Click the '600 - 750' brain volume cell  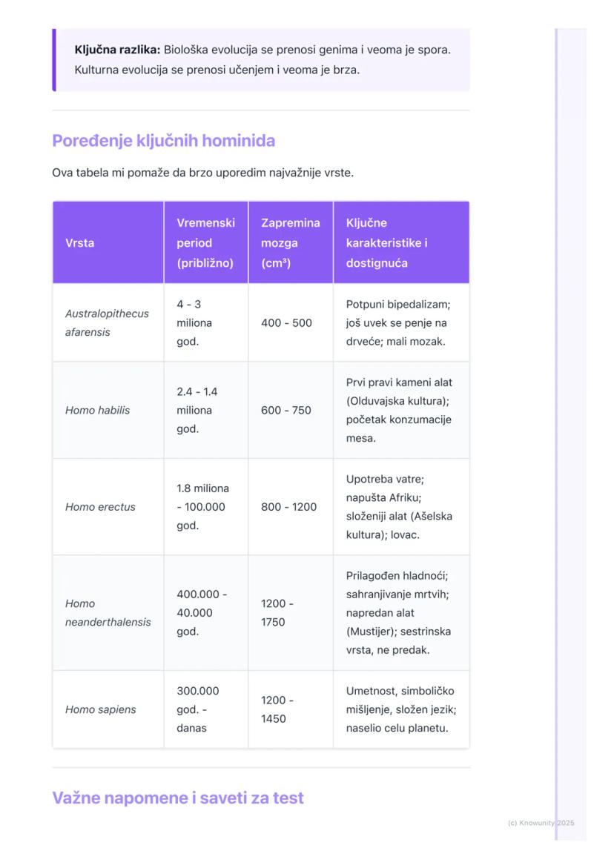[286, 411]
